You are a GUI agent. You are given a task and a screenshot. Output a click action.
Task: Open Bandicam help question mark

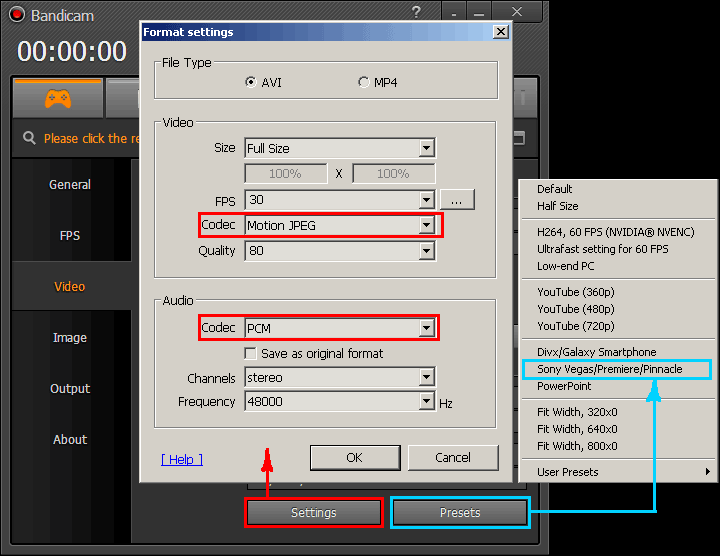416,12
